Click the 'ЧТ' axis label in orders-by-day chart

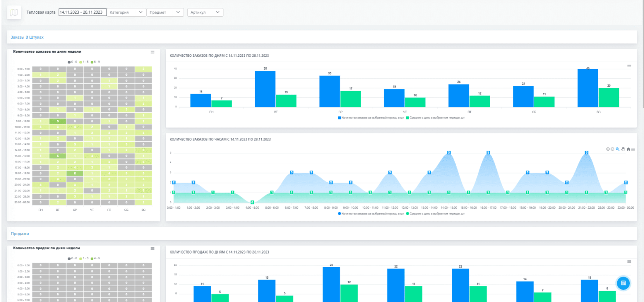tap(405, 112)
